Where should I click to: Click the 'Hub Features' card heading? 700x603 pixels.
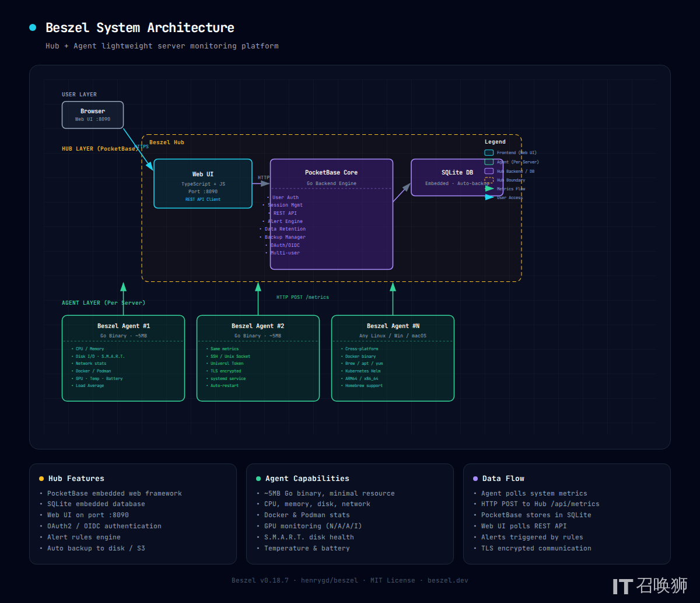[x=76, y=479]
